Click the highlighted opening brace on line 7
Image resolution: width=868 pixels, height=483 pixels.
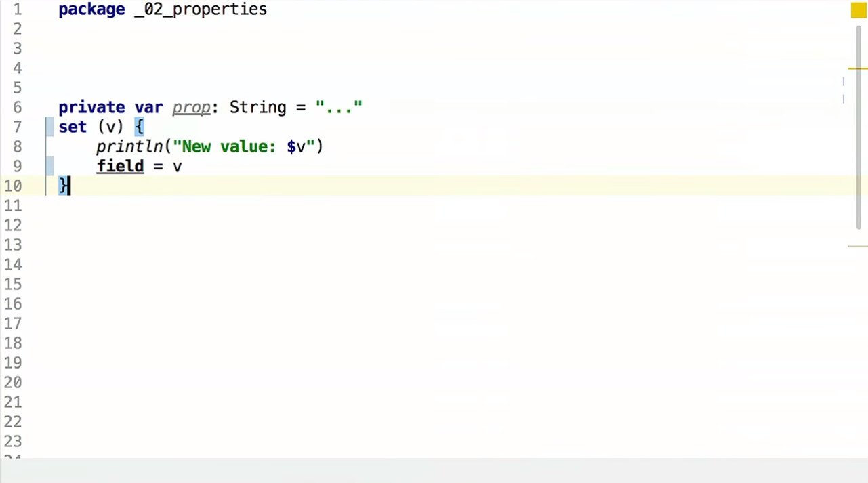pyautogui.click(x=139, y=127)
